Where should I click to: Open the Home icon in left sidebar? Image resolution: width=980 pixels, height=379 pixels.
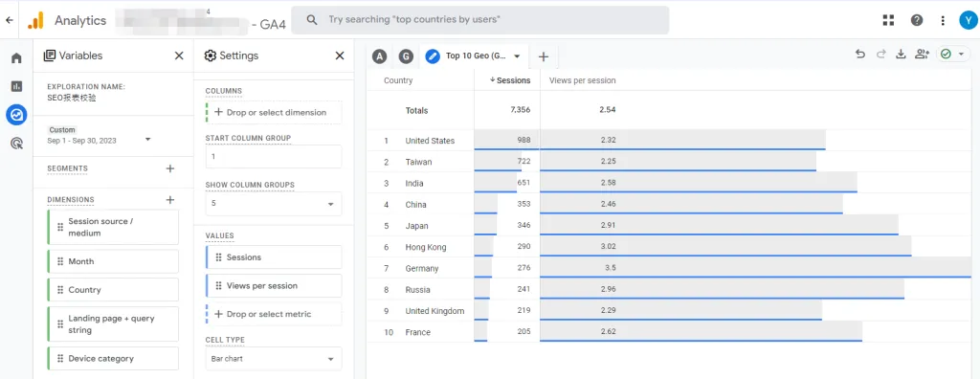[16, 58]
